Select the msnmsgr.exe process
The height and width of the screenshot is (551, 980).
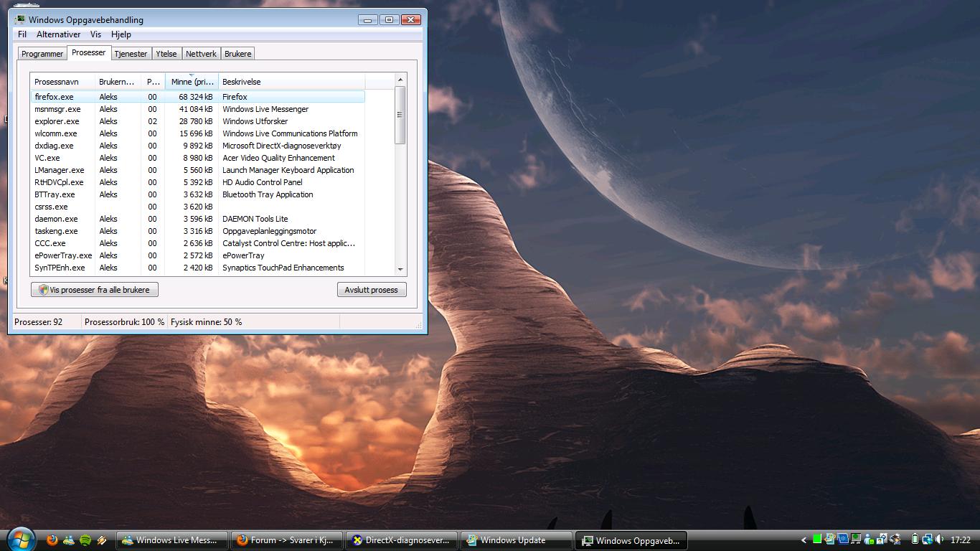tap(198, 109)
